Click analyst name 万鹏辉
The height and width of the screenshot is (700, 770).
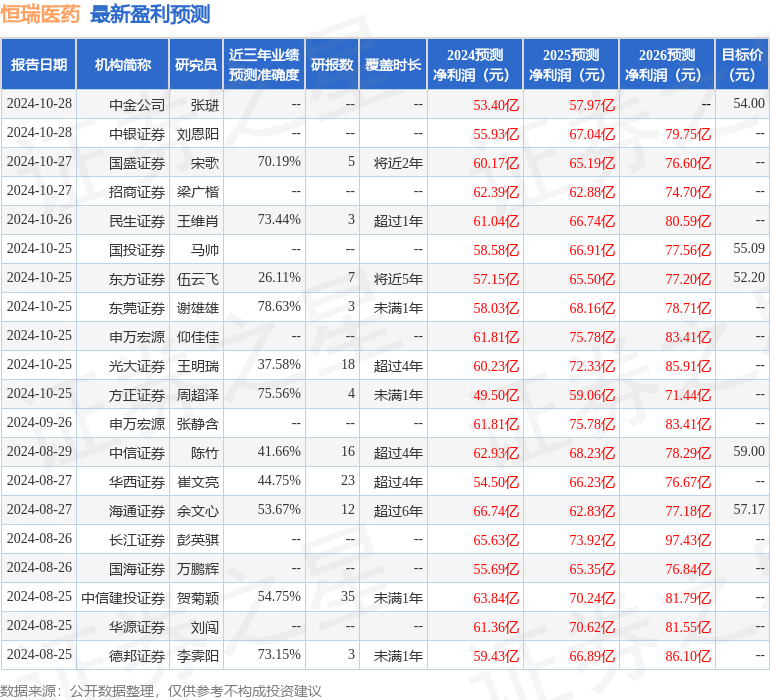tap(197, 568)
